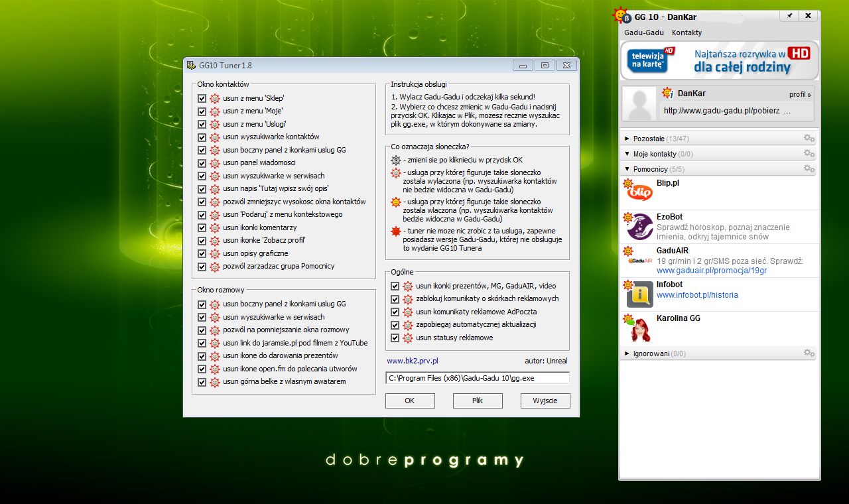Open the Kontakty menu
Image resolution: width=849 pixels, height=504 pixels.
[x=686, y=32]
